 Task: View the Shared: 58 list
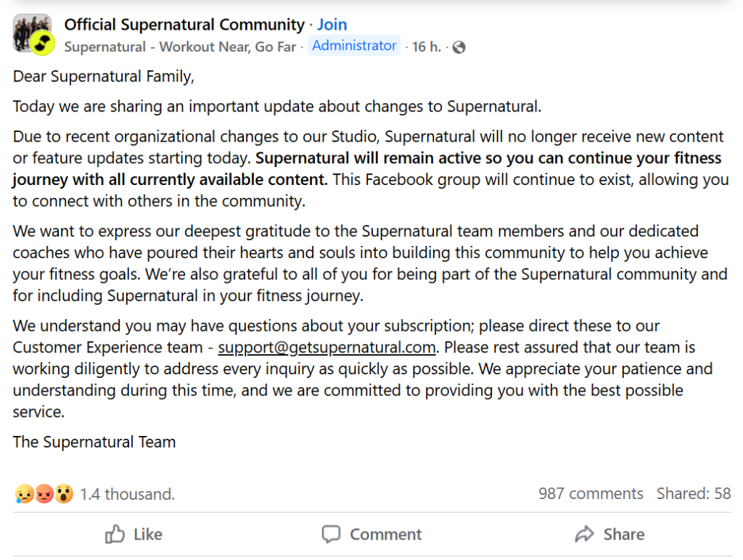tap(693, 494)
